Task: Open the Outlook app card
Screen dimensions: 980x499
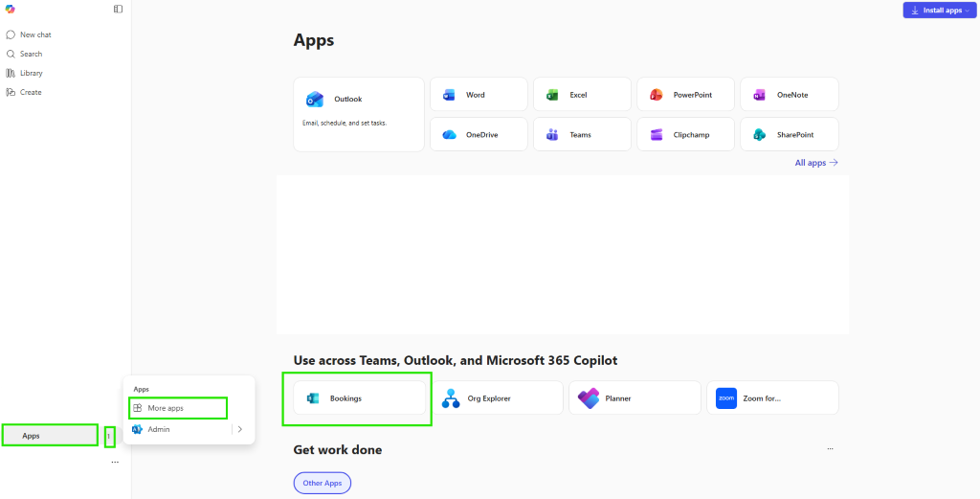Action: (359, 114)
